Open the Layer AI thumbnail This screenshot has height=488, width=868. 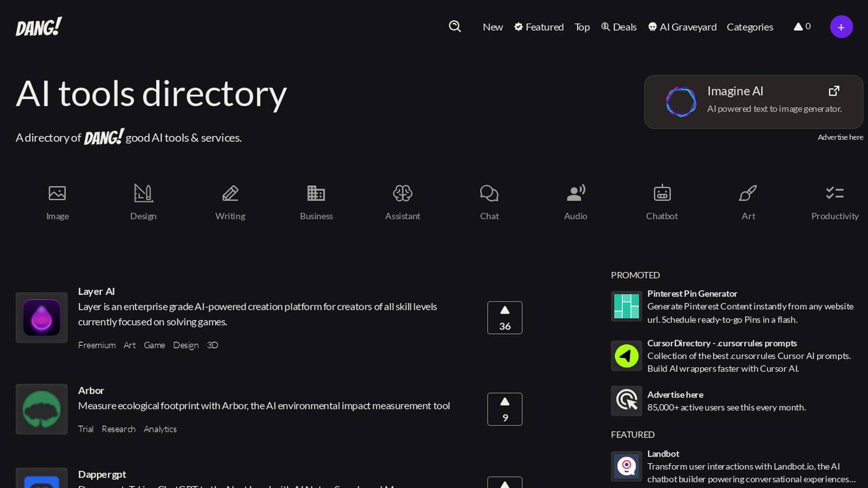(x=41, y=317)
